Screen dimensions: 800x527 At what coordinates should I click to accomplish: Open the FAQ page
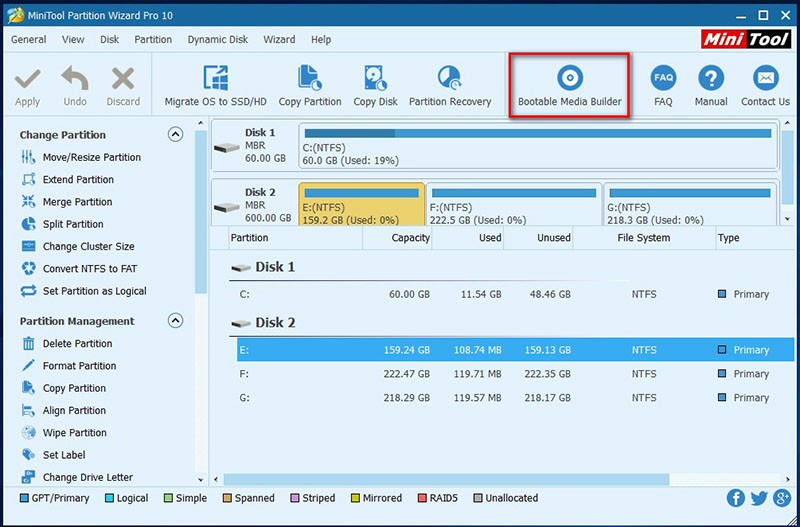coord(663,86)
